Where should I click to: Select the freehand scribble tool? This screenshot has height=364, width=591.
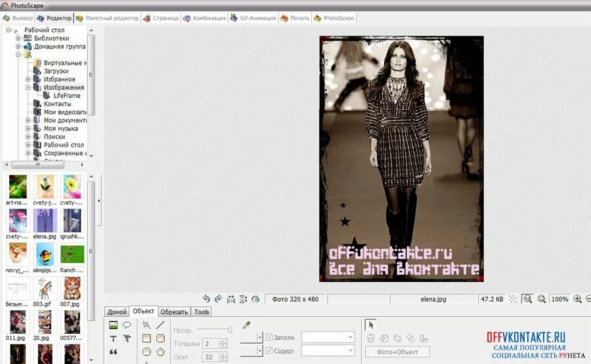click(x=146, y=325)
